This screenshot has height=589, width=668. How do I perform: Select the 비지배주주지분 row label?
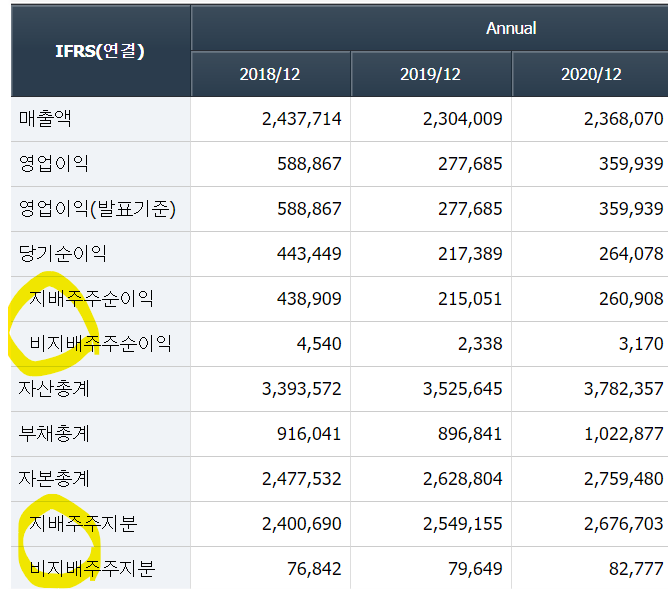coord(92,569)
